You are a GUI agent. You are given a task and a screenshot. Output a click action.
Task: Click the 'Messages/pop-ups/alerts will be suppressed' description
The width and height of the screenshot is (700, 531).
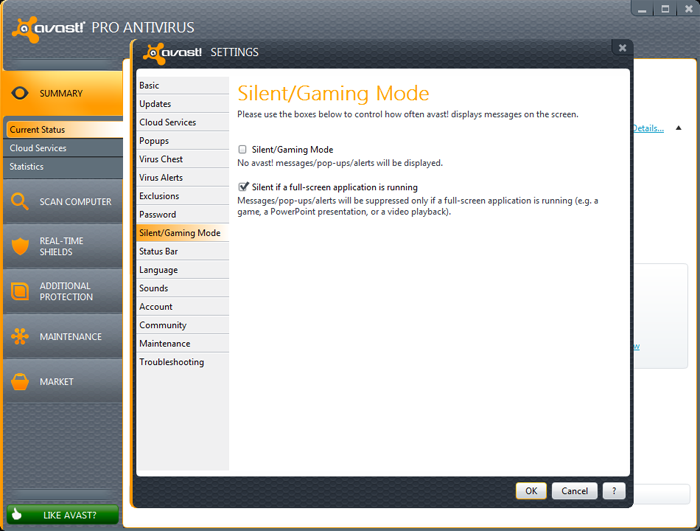418,206
